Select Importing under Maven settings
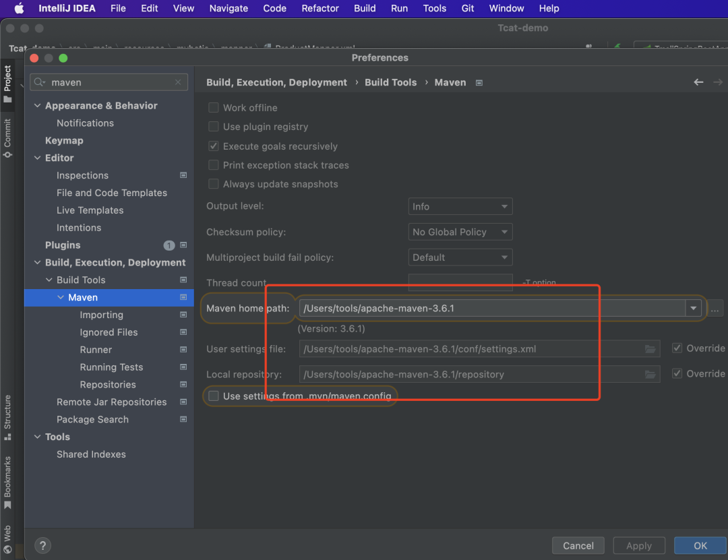This screenshot has height=560, width=728. (x=101, y=315)
